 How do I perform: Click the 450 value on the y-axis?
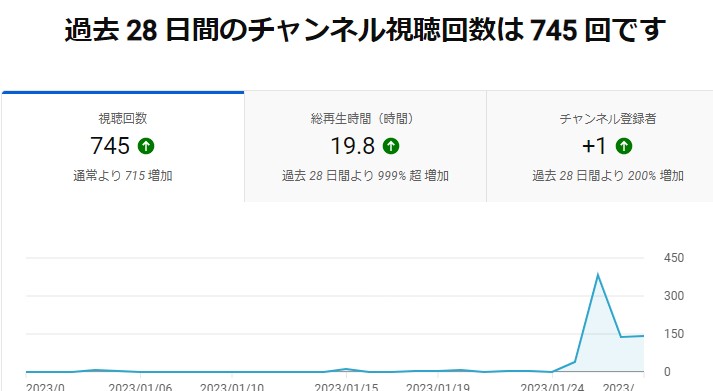[673, 258]
